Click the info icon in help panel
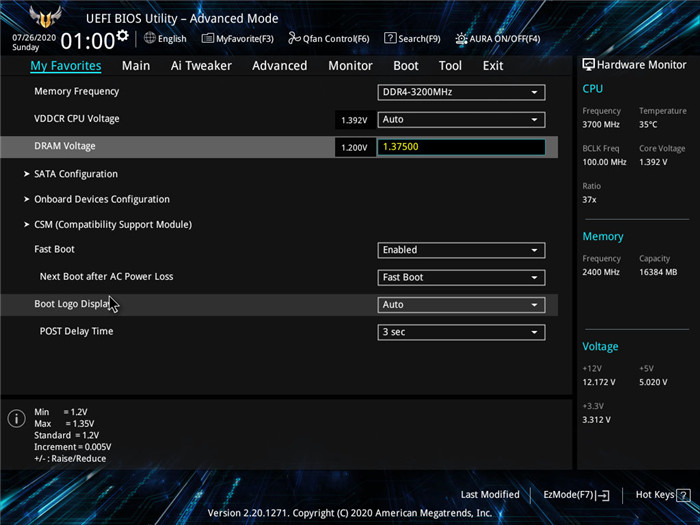This screenshot has width=700, height=525. point(17,419)
